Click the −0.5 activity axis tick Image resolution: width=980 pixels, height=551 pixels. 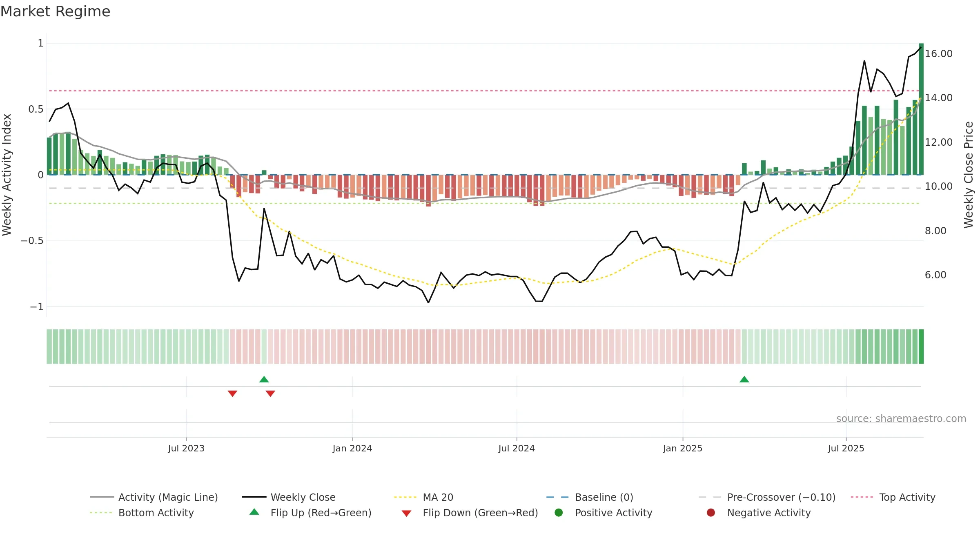(32, 240)
